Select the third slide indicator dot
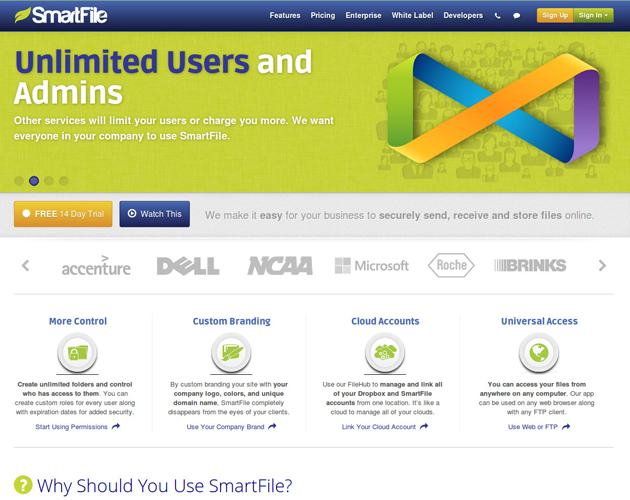 (x=49, y=181)
